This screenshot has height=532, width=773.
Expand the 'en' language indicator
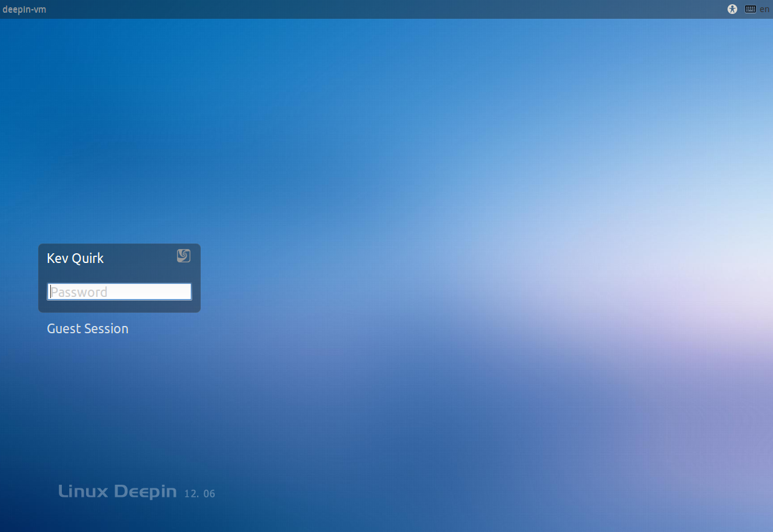pos(765,9)
